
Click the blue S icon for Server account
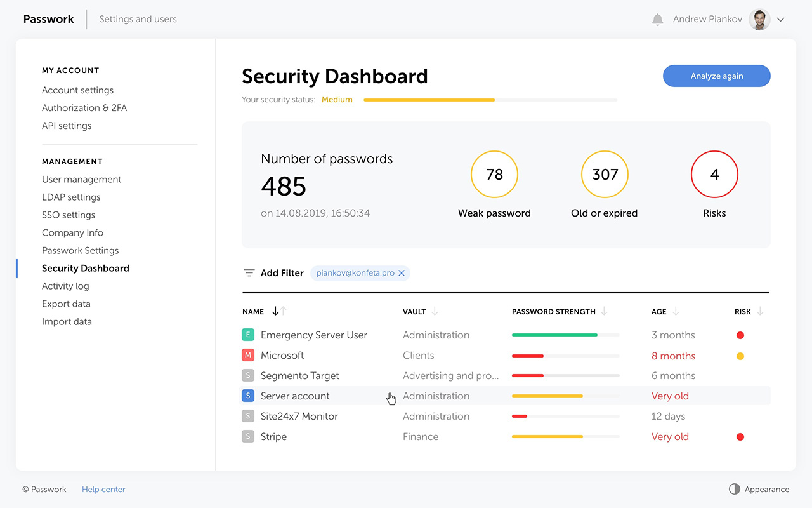click(248, 396)
